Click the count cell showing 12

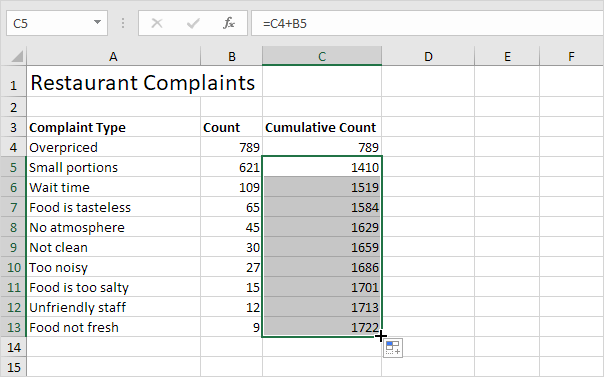(232, 307)
